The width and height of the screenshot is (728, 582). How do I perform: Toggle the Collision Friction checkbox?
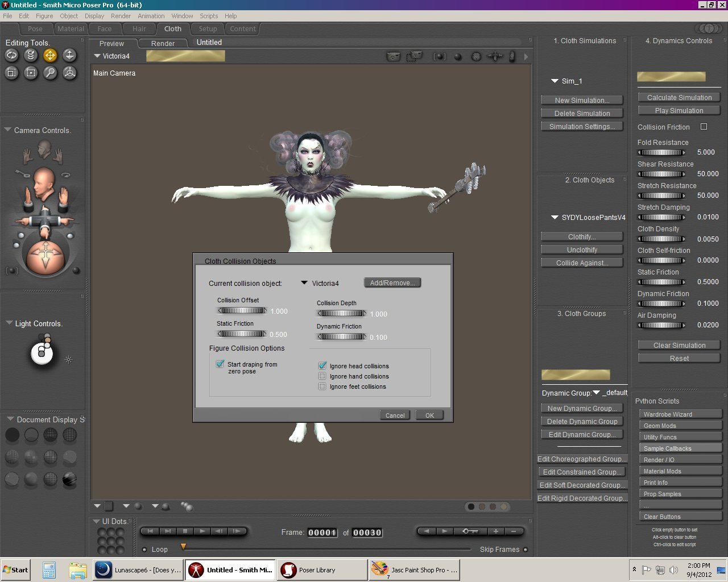[x=704, y=127]
